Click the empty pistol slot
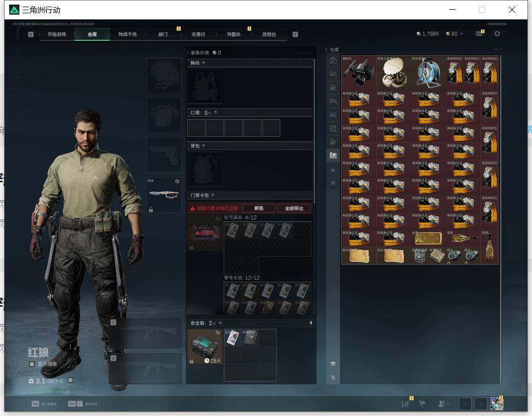The height and width of the screenshot is (416, 532). point(164,155)
